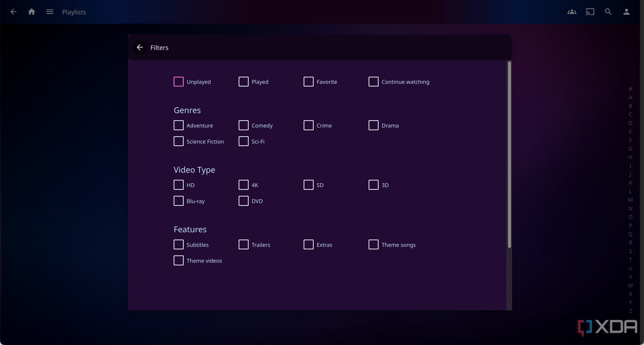Select the Science Fiction genre checkbox
Viewport: 644px width, 345px height.
[179, 141]
